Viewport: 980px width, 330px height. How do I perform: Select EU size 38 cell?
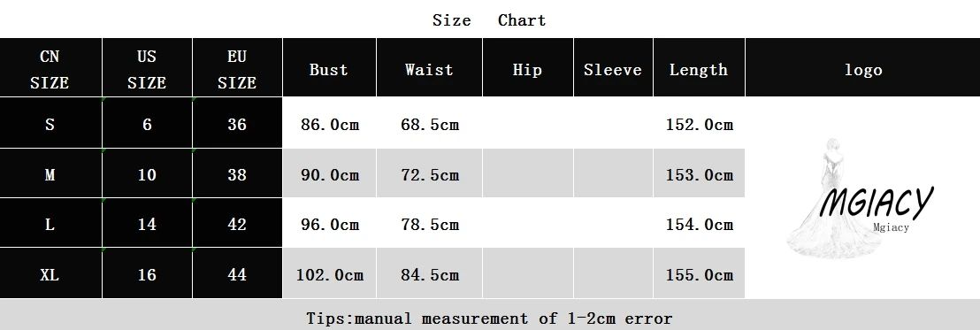click(x=238, y=173)
